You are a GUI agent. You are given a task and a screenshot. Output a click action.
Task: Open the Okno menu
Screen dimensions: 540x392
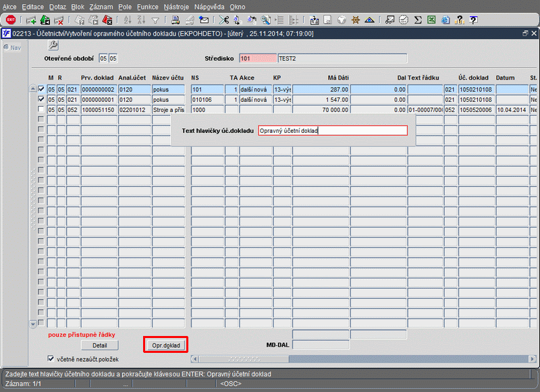pyautogui.click(x=238, y=7)
